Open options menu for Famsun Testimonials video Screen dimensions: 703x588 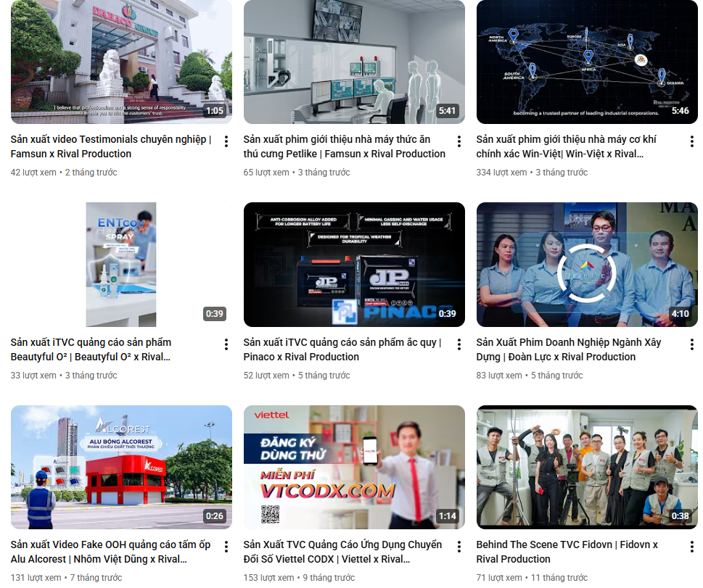tap(226, 141)
